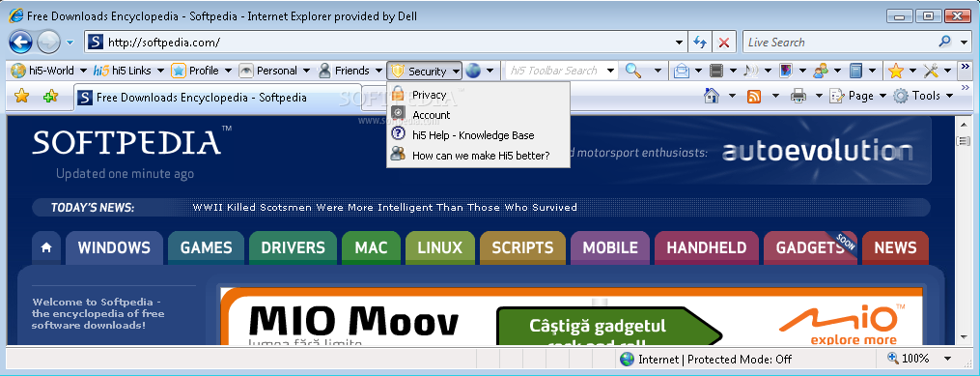
Task: Select Privacy from the Security menu
Action: [478, 95]
